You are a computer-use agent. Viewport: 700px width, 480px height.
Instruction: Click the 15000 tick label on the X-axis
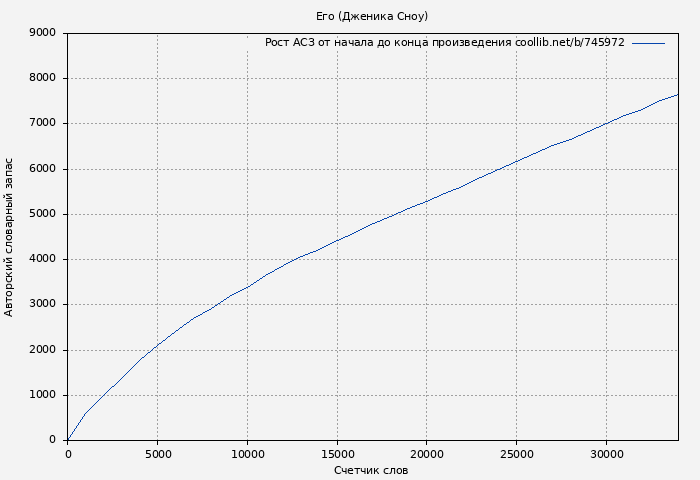pos(337,453)
